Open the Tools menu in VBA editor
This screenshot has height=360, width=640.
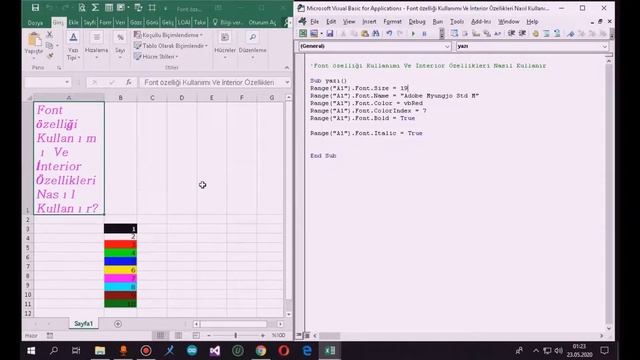tap(457, 22)
